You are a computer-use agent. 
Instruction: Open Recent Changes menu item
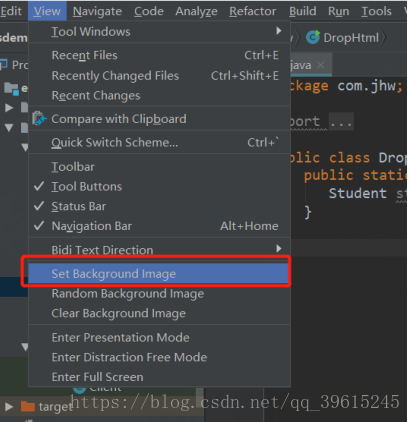point(159,96)
